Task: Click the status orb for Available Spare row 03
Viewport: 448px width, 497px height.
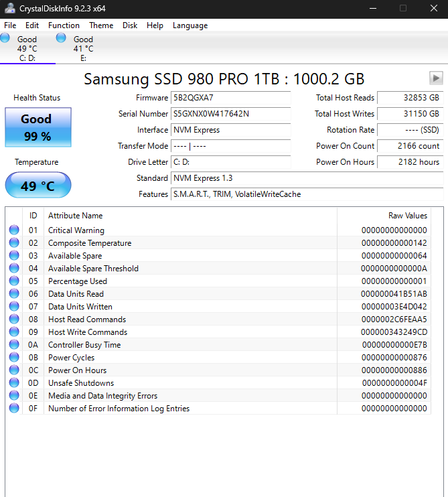Action: pos(14,255)
